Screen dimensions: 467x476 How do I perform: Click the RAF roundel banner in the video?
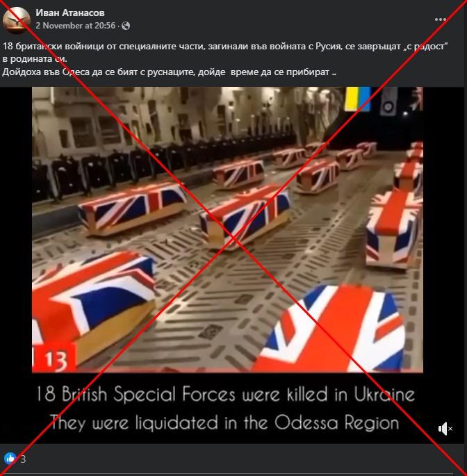(x=388, y=101)
